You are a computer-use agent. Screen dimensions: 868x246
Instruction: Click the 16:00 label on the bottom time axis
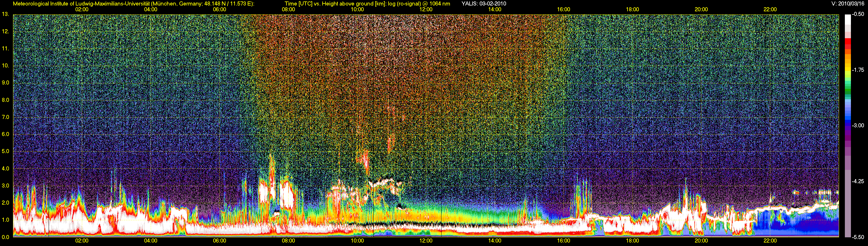564,241
